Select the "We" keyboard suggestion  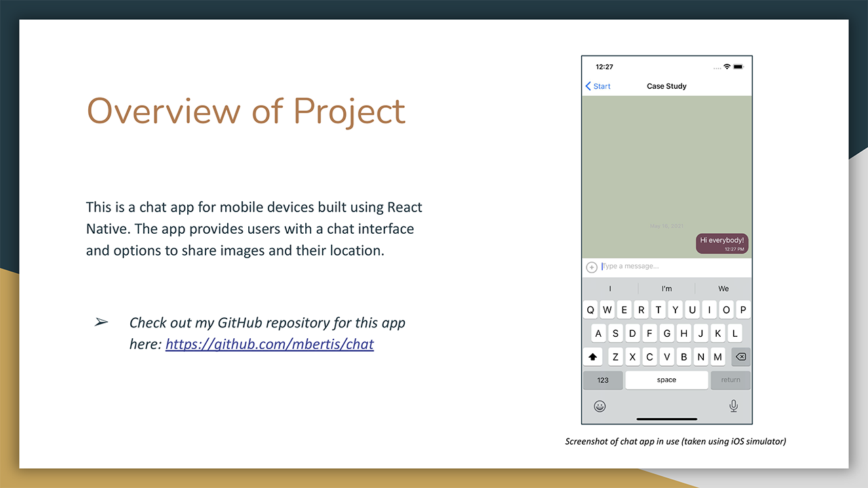[724, 289]
